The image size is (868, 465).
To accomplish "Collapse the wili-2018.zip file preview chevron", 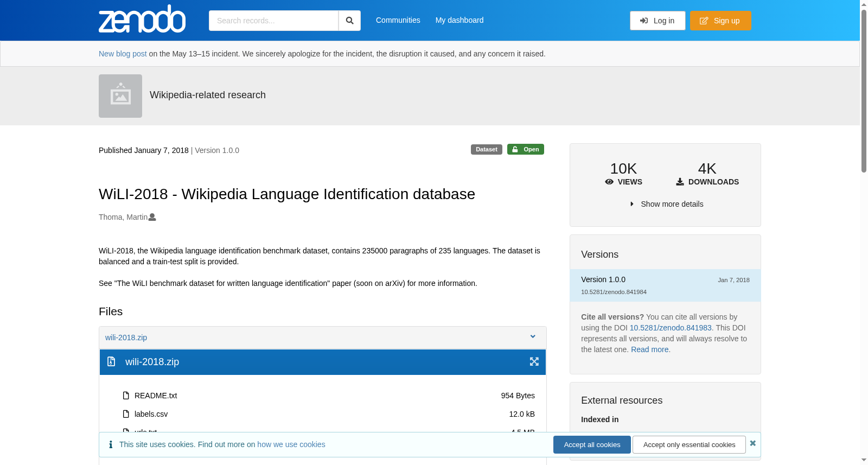I will (533, 337).
